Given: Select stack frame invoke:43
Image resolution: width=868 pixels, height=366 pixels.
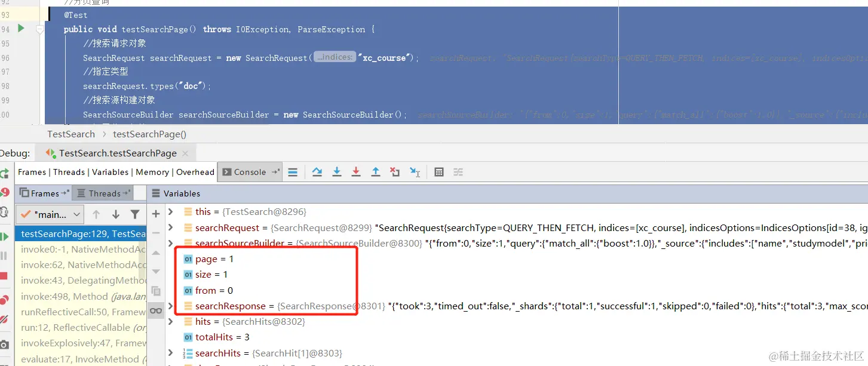Looking at the screenshot, I should pyautogui.click(x=81, y=280).
